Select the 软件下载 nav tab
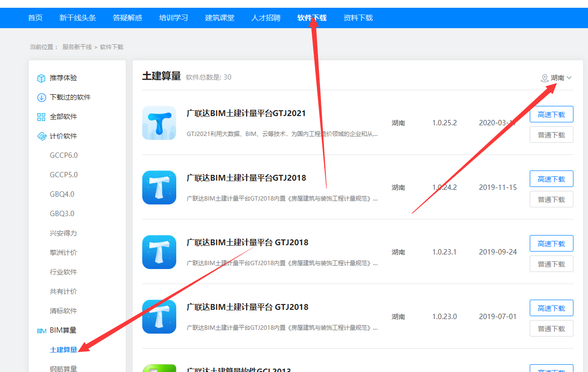Image resolution: width=588 pixels, height=372 pixels. tap(312, 18)
